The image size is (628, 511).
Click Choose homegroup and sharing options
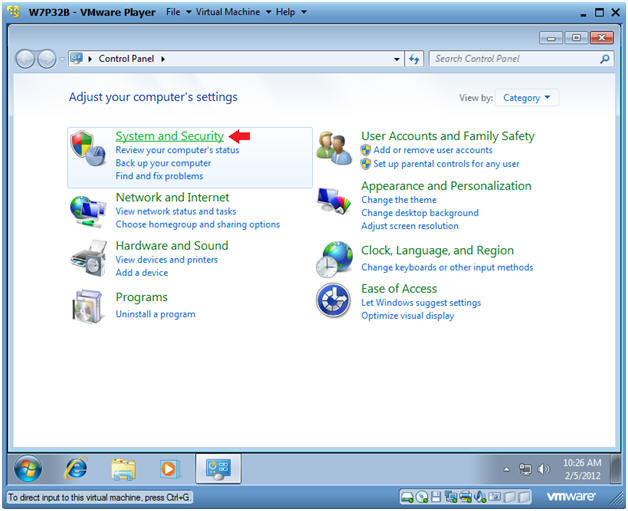coord(197,225)
